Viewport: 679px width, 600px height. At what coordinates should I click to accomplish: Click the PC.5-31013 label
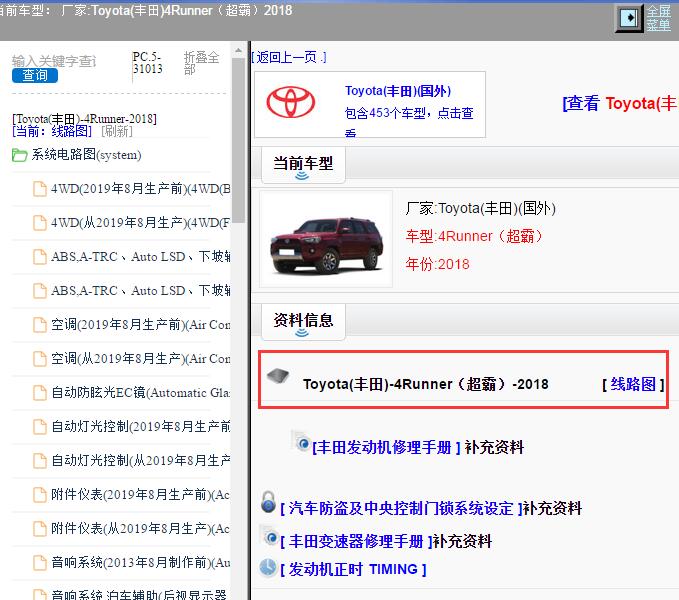[148, 63]
